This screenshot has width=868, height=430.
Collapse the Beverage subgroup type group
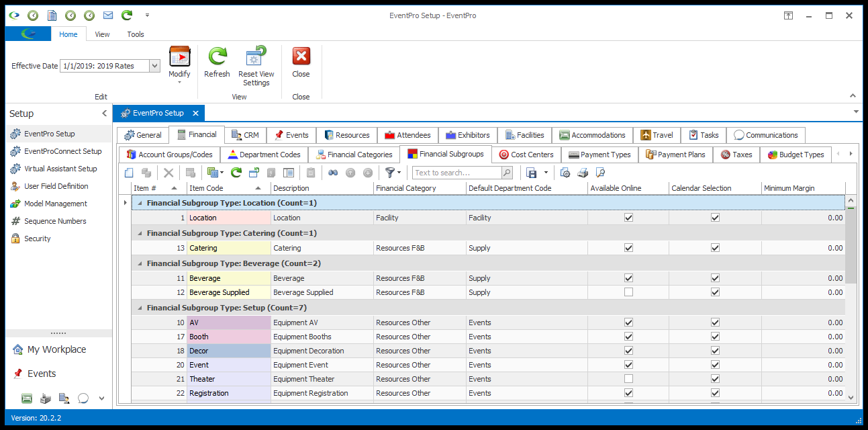(x=140, y=263)
